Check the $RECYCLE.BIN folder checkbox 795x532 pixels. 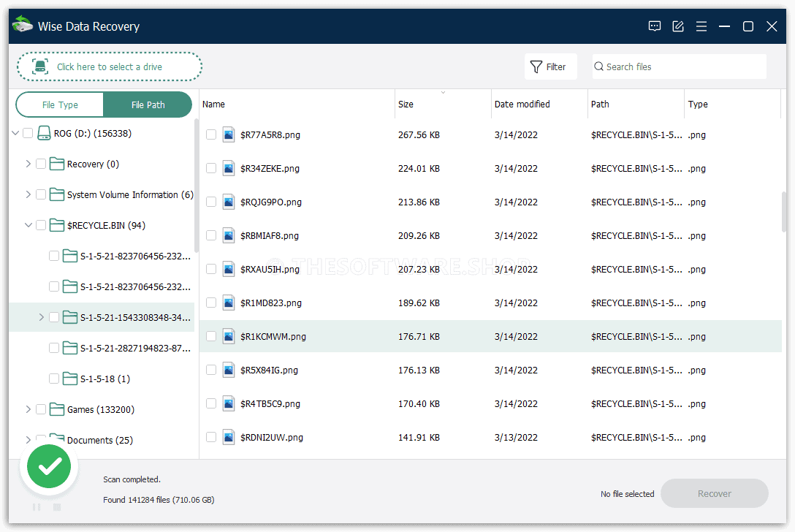(41, 225)
